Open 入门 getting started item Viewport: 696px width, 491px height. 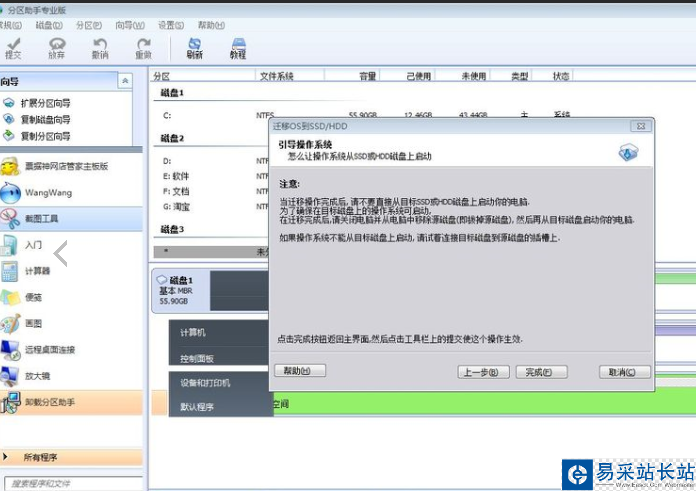pyautogui.click(x=33, y=245)
